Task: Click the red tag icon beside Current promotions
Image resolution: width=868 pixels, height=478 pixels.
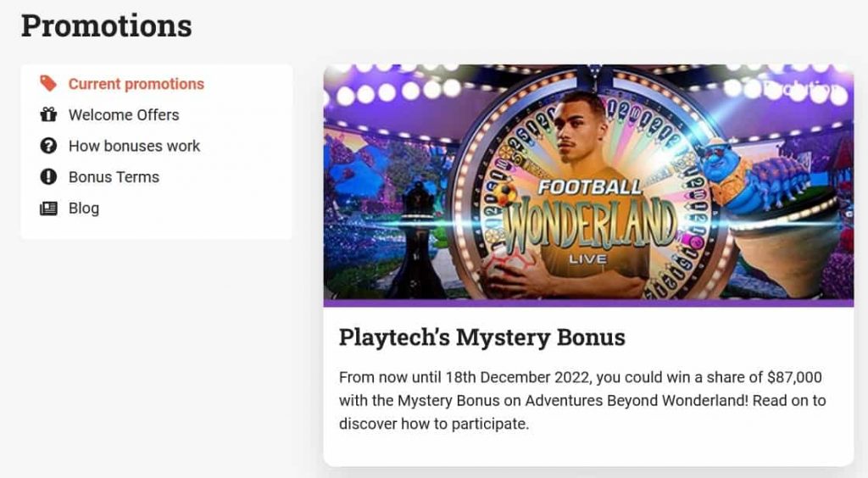Action: click(x=48, y=84)
